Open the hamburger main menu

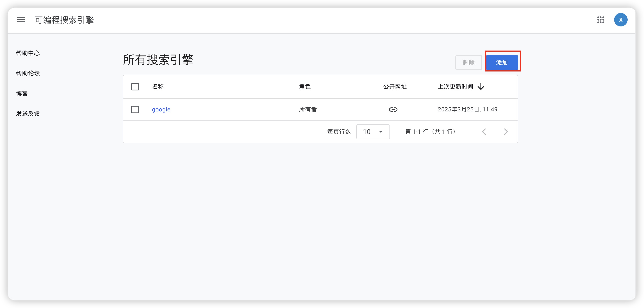pyautogui.click(x=21, y=20)
